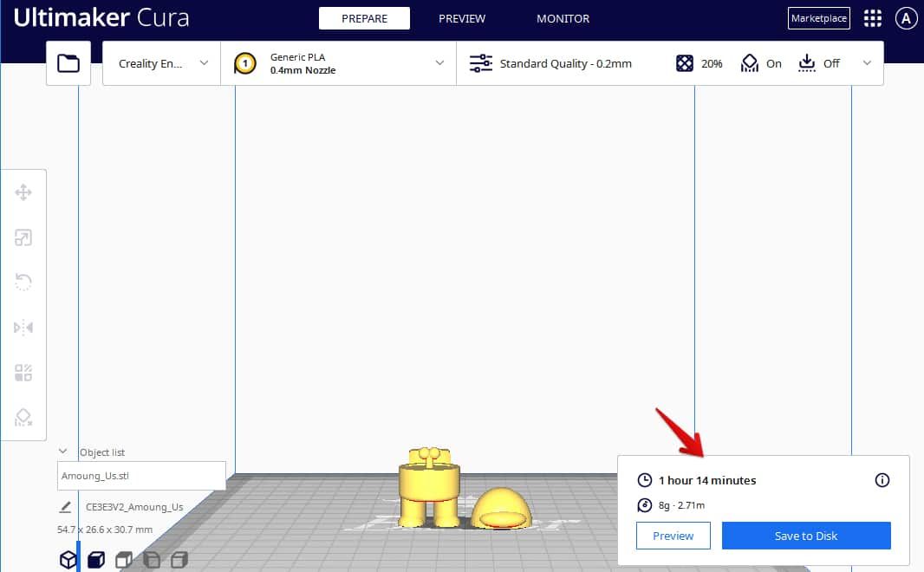924x572 pixels.
Task: Activate the Support Blocker tool
Action: point(23,418)
